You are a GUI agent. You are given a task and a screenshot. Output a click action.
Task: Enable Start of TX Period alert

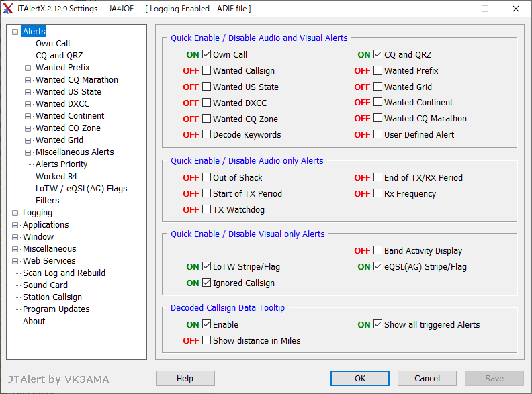207,193
